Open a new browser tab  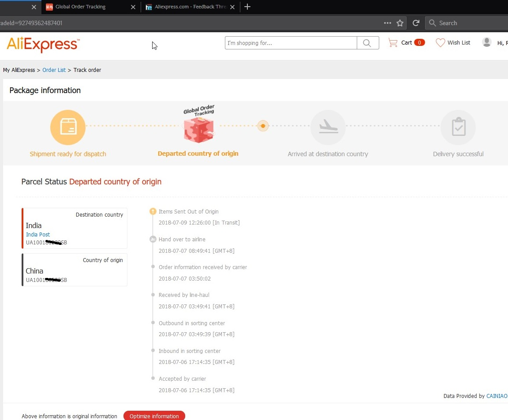247,7
